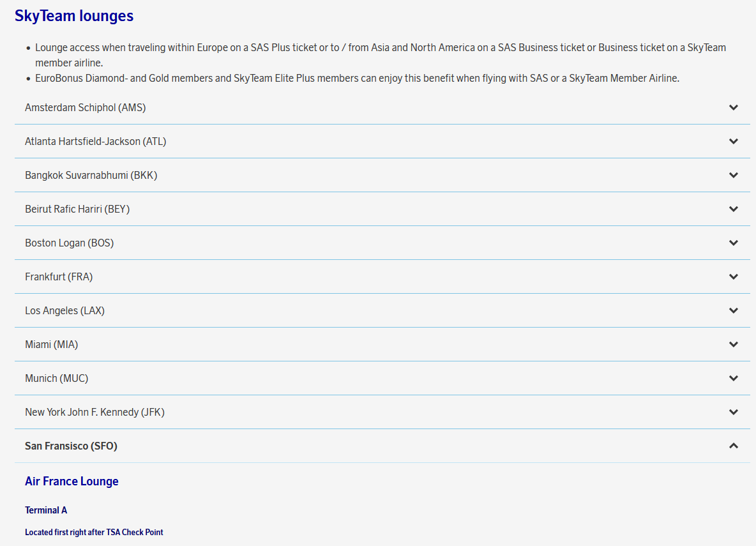This screenshot has width=756, height=546.
Task: Click the Frankfurt (FRA) row chevron
Action: click(733, 277)
